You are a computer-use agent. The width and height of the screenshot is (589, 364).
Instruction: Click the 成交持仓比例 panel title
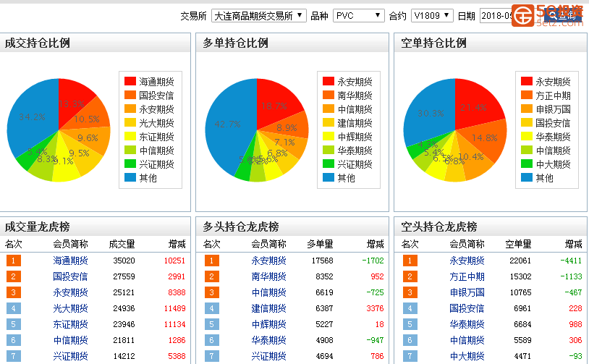[x=37, y=43]
